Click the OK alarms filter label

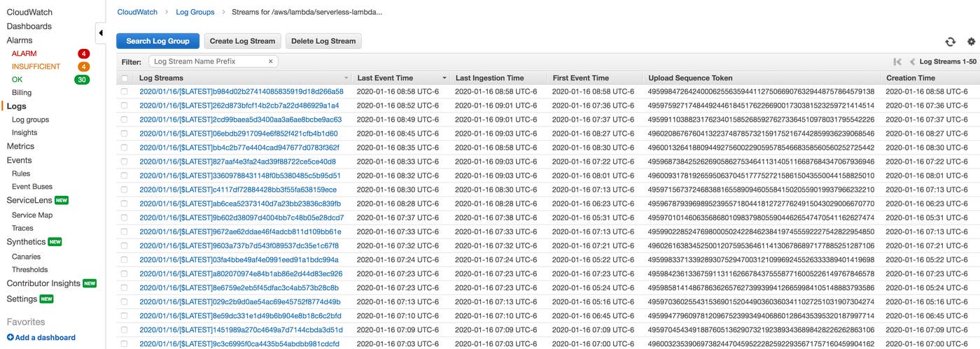(17, 80)
